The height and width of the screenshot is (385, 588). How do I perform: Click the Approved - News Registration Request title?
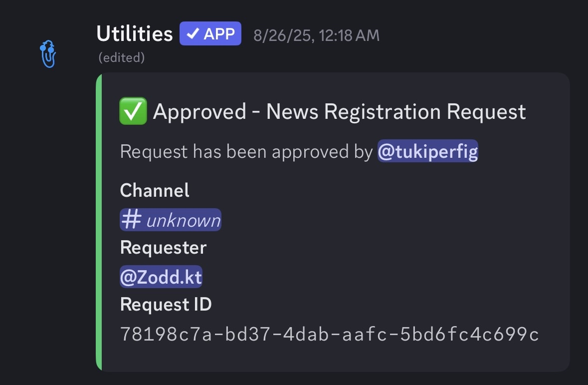click(x=339, y=112)
